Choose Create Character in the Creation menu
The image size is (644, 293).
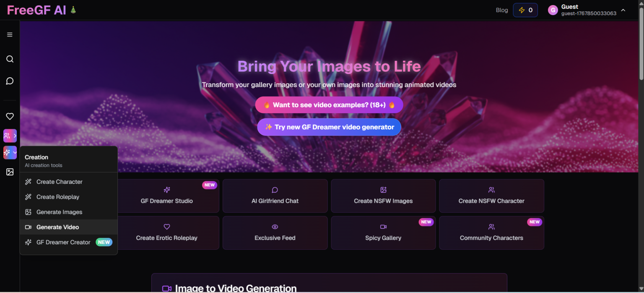tap(59, 181)
